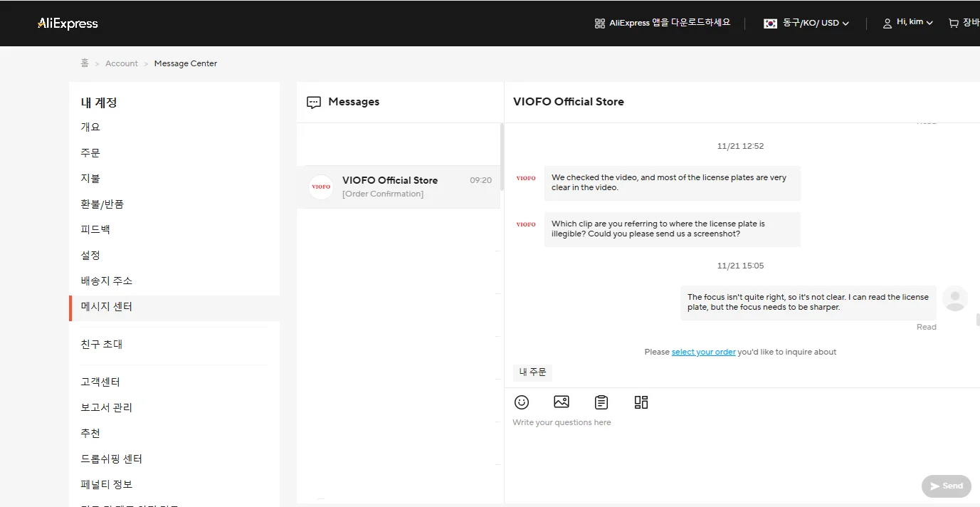Attach an image to the message
This screenshot has width=980, height=507.
click(562, 402)
